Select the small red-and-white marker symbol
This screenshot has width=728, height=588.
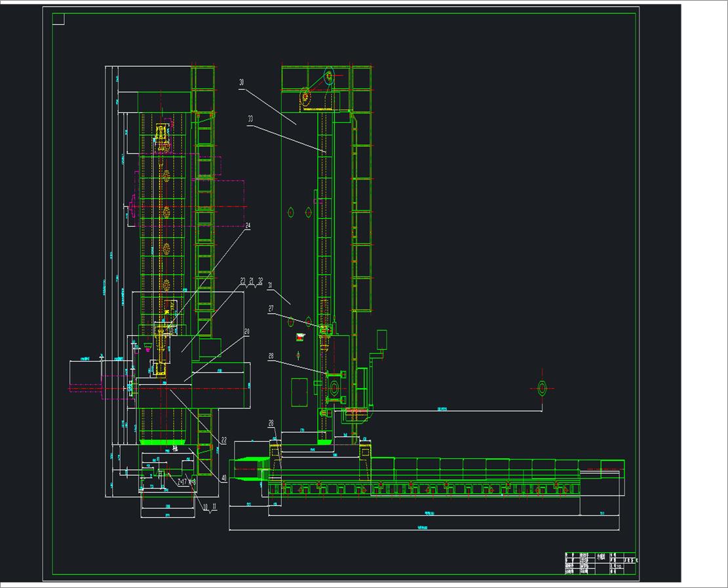(301, 337)
